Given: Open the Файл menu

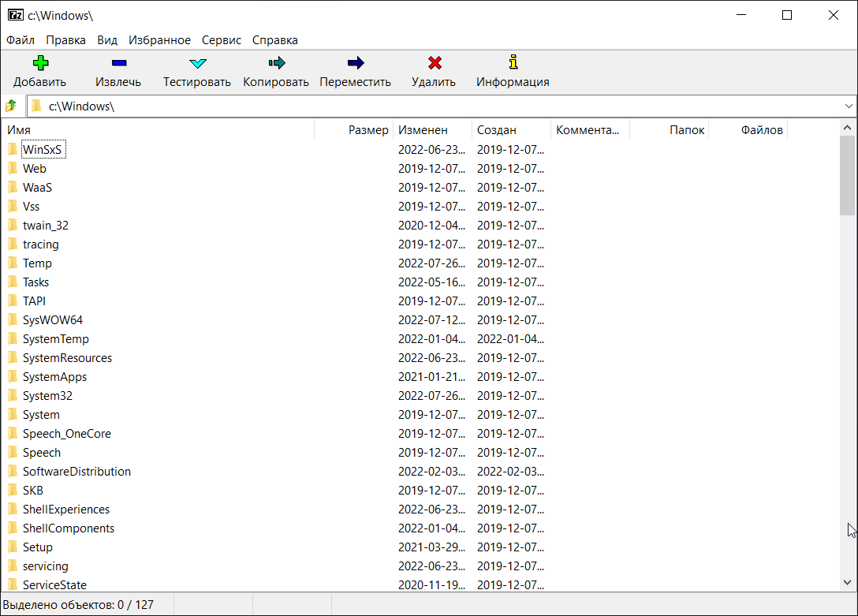Looking at the screenshot, I should click(21, 40).
